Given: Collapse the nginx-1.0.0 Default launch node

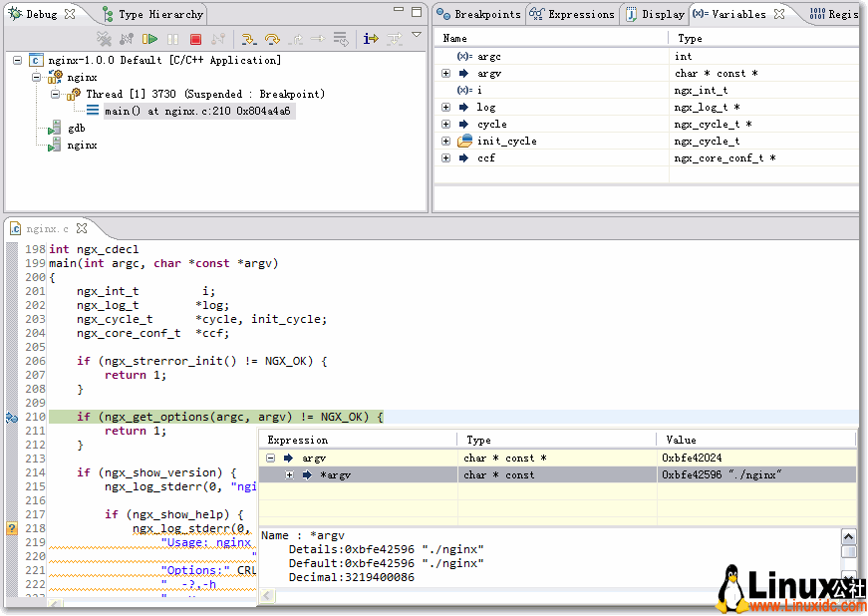Looking at the screenshot, I should (x=18, y=60).
